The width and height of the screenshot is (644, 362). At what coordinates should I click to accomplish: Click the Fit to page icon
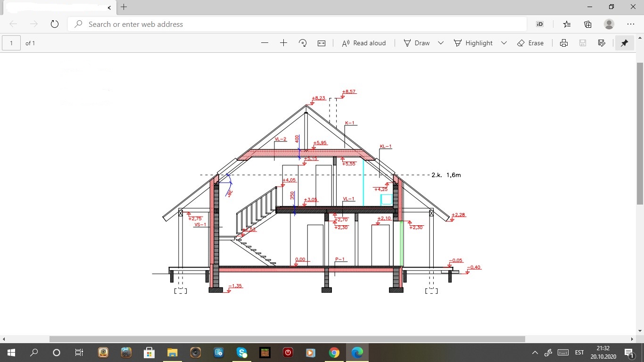(322, 43)
